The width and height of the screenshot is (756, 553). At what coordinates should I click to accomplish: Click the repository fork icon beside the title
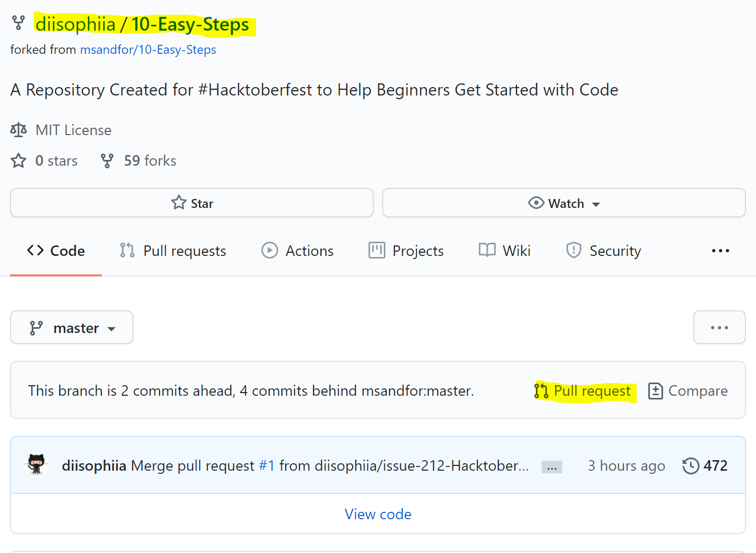tap(18, 23)
